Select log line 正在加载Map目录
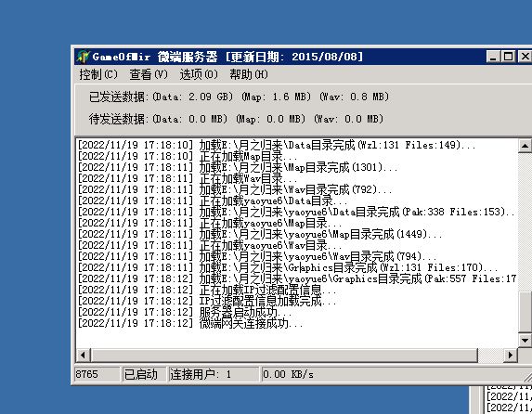Viewport: 532px width, 414px height. tap(188, 156)
